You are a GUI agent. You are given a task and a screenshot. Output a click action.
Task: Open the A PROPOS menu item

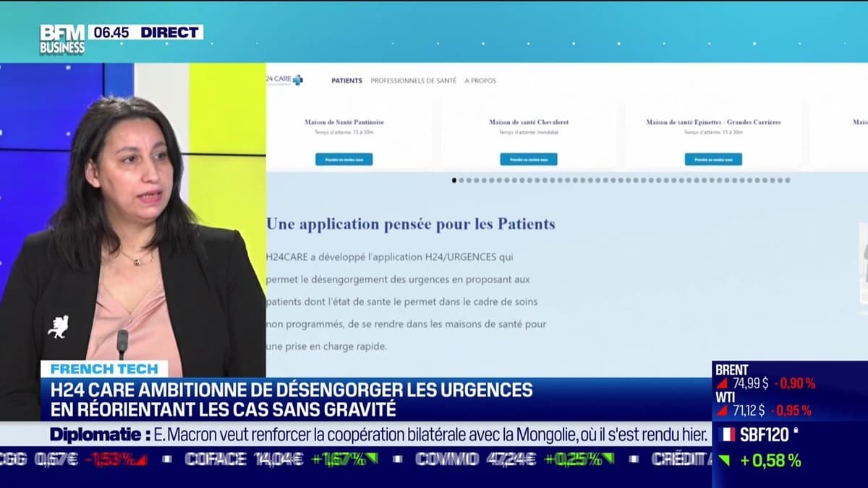pyautogui.click(x=480, y=80)
